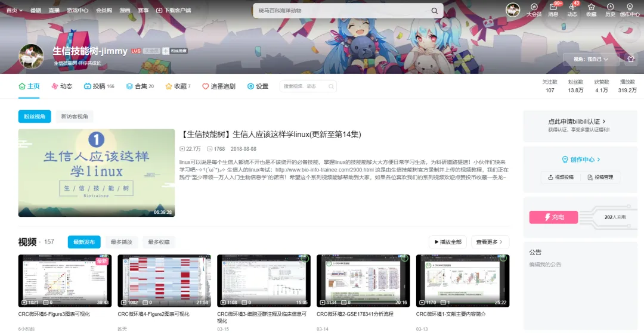Open CRC微环境3 video thumbnail

[x=264, y=281]
